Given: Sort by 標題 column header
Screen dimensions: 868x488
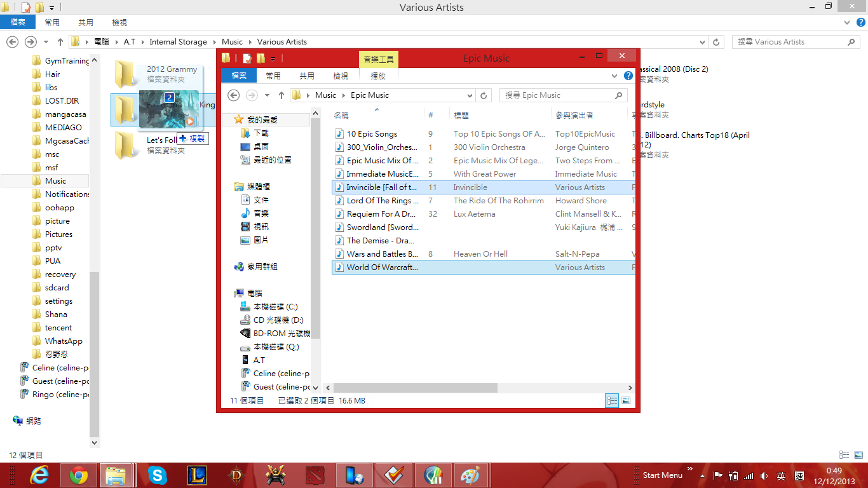Looking at the screenshot, I should tap(499, 115).
